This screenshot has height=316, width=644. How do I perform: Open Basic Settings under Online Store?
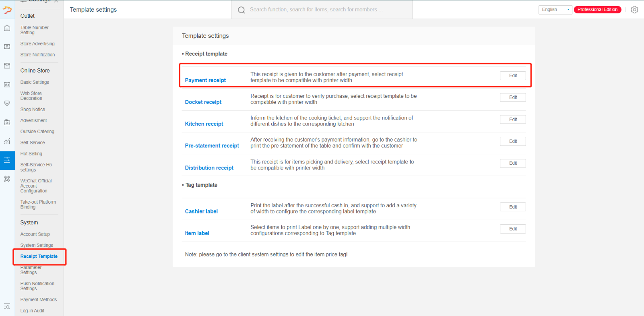click(x=35, y=82)
